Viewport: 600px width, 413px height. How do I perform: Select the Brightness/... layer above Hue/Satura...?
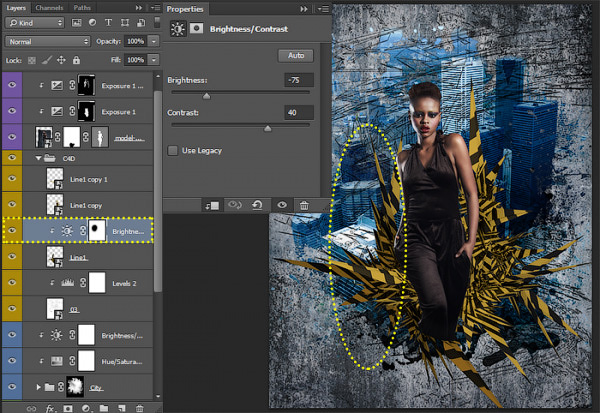point(88,335)
